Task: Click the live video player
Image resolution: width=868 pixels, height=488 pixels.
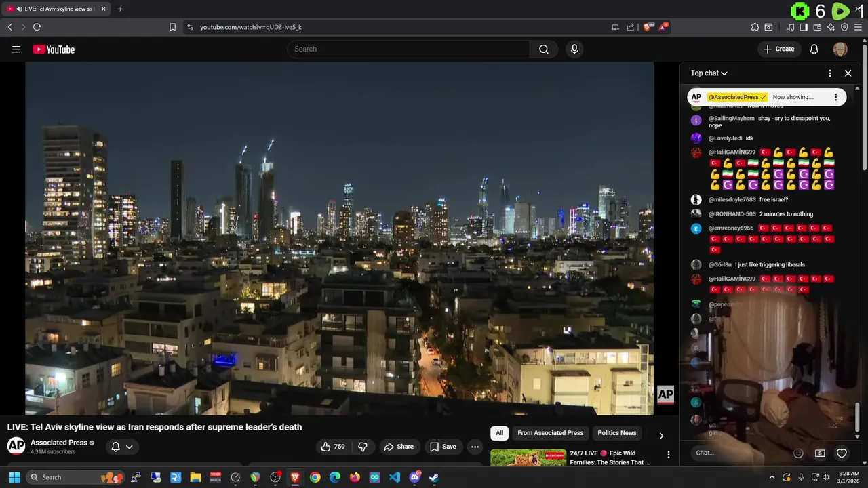Action: 339,239
